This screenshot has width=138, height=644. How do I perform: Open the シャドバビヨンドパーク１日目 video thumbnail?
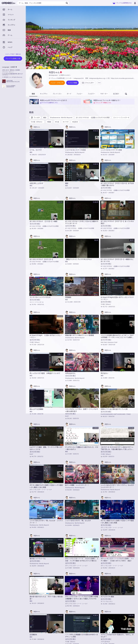(x=117, y=139)
